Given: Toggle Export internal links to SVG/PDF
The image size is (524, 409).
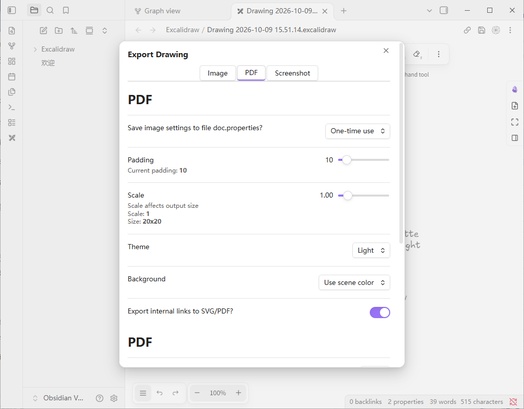Looking at the screenshot, I should [380, 312].
